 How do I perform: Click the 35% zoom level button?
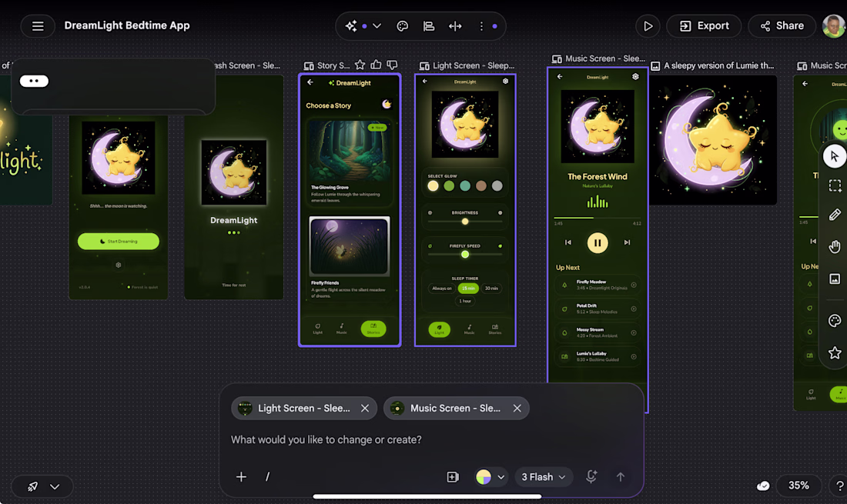[798, 486]
